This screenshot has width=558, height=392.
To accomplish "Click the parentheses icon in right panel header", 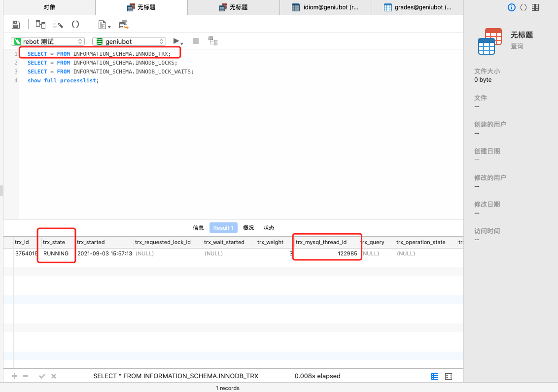I will coord(523,7).
